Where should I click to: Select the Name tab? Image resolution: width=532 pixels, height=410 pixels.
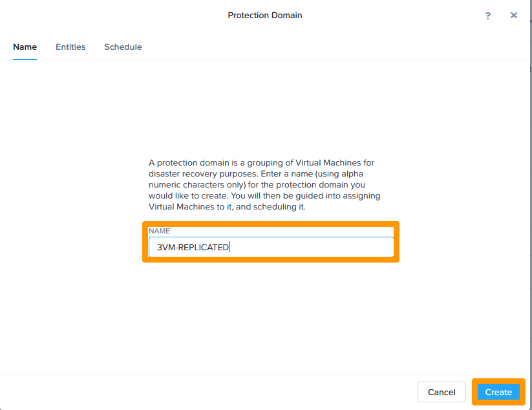pos(25,47)
